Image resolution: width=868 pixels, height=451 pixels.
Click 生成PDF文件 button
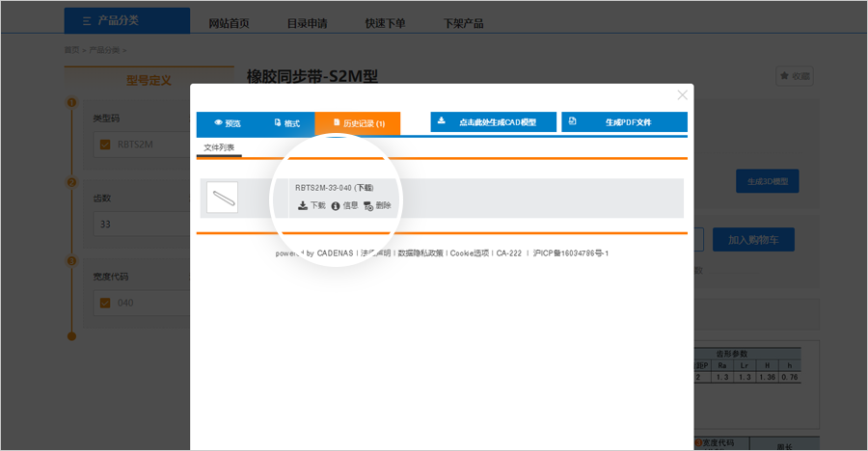[x=624, y=122]
